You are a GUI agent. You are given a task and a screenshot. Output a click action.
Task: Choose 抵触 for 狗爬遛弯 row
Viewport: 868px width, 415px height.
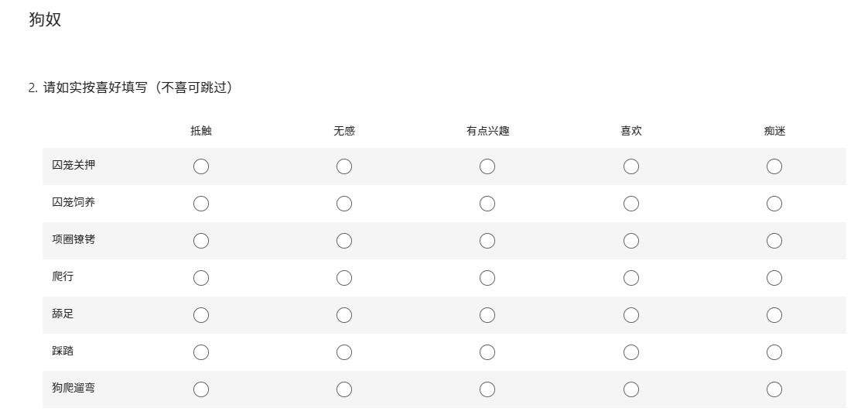click(x=201, y=389)
